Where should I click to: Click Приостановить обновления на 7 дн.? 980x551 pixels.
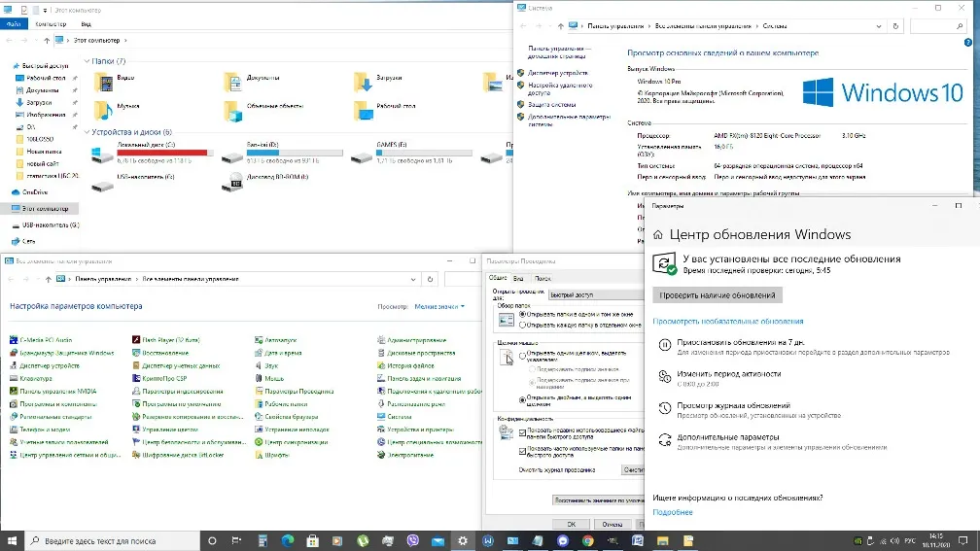(741, 342)
